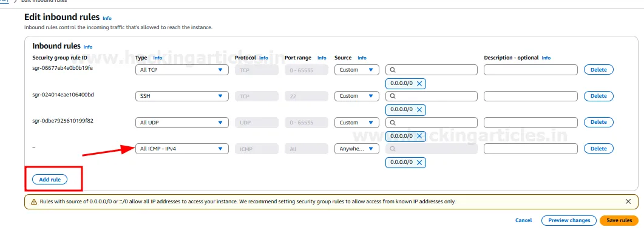Viewport: 644px width, 230px height.
Task: Remove the 0.0.0.0/0 chip under ICMP rule
Action: coord(419,162)
